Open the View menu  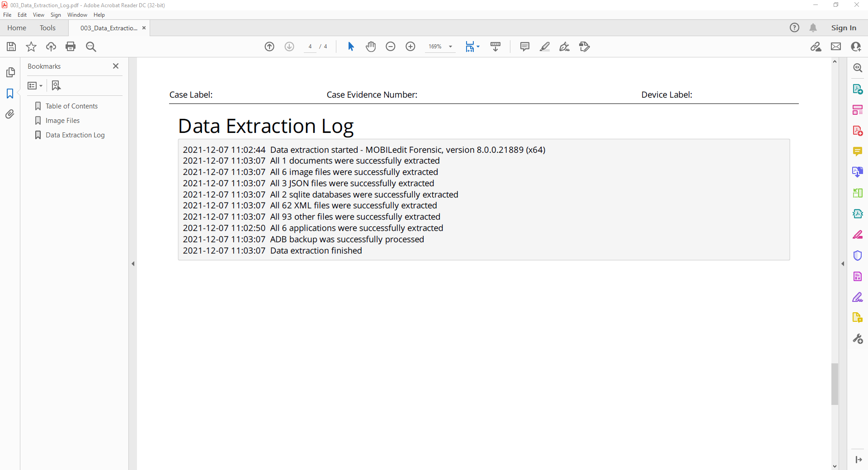coord(38,15)
